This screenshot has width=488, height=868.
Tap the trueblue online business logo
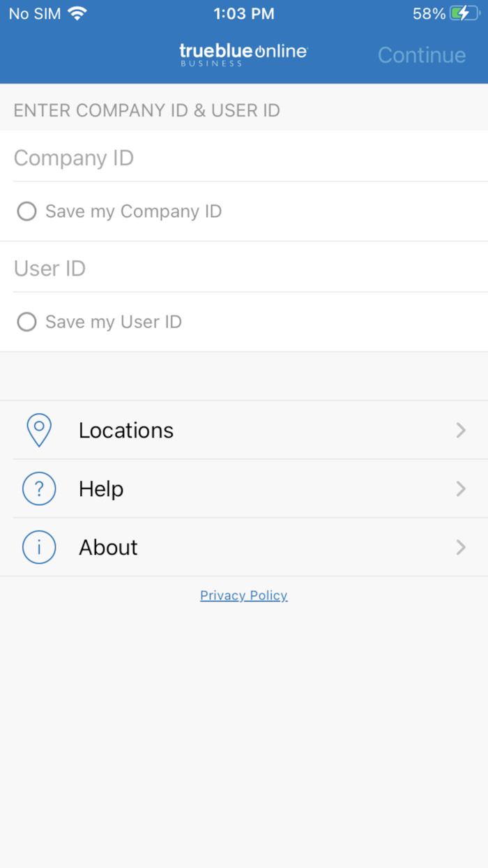(243, 53)
